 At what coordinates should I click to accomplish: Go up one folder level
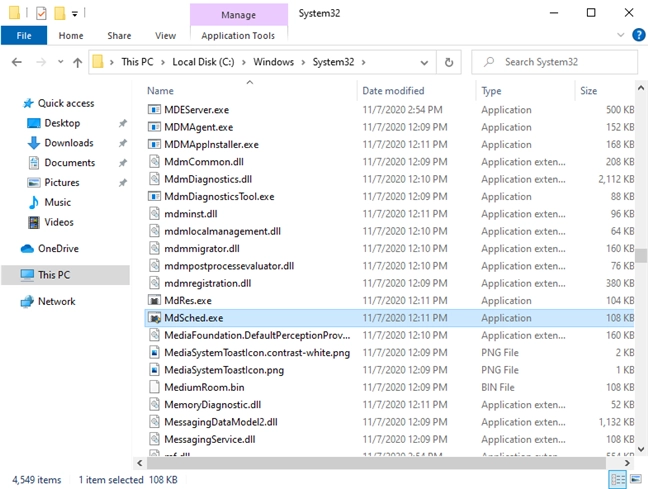click(77, 62)
